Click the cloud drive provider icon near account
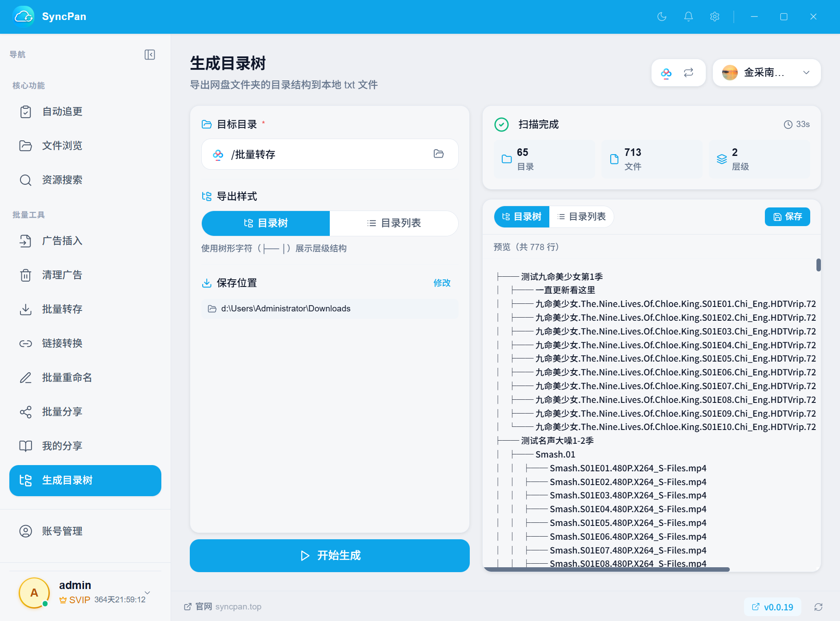840x621 pixels. (x=666, y=73)
